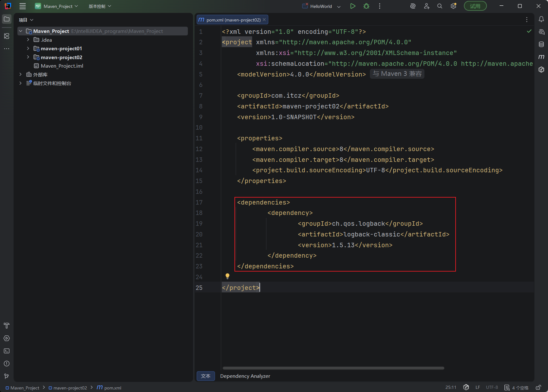Close the pom.xml editor tab
The width and height of the screenshot is (548, 392).
pyautogui.click(x=264, y=20)
